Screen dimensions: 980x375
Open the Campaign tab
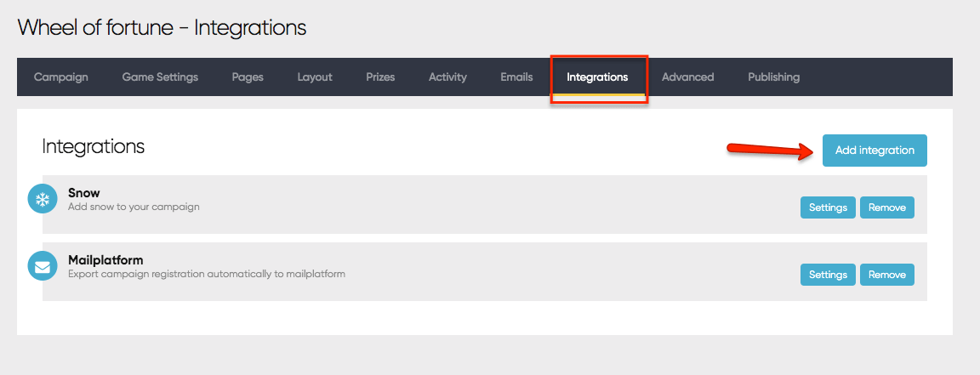click(x=60, y=77)
